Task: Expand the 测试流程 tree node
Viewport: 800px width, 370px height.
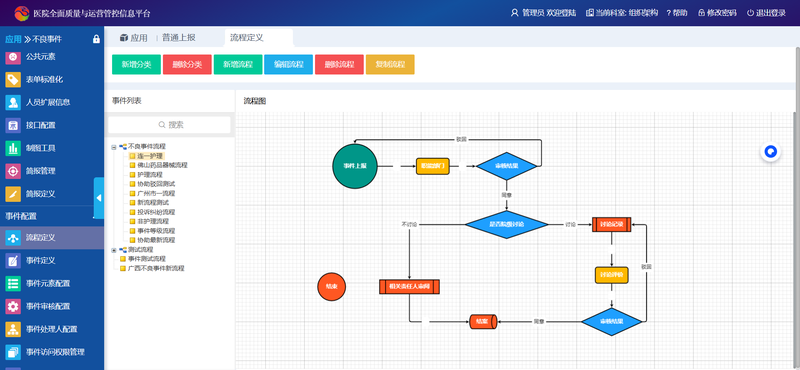Action: (x=114, y=250)
